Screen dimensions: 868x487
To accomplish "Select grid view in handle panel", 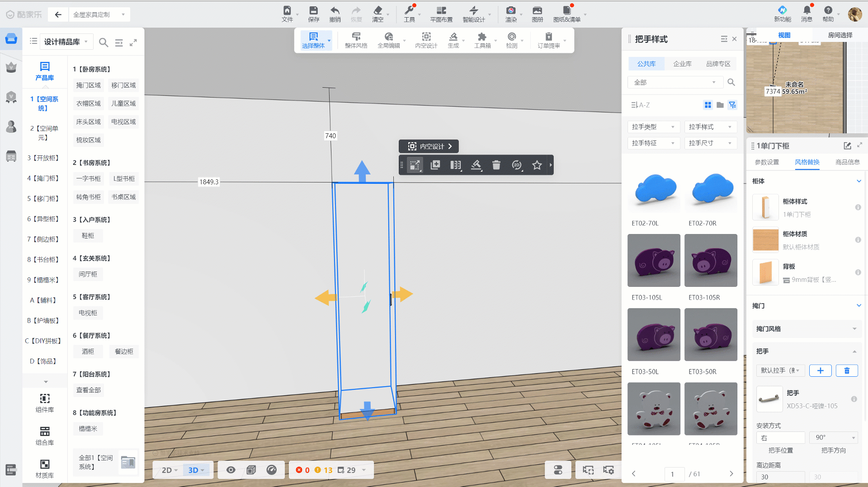I will (708, 105).
